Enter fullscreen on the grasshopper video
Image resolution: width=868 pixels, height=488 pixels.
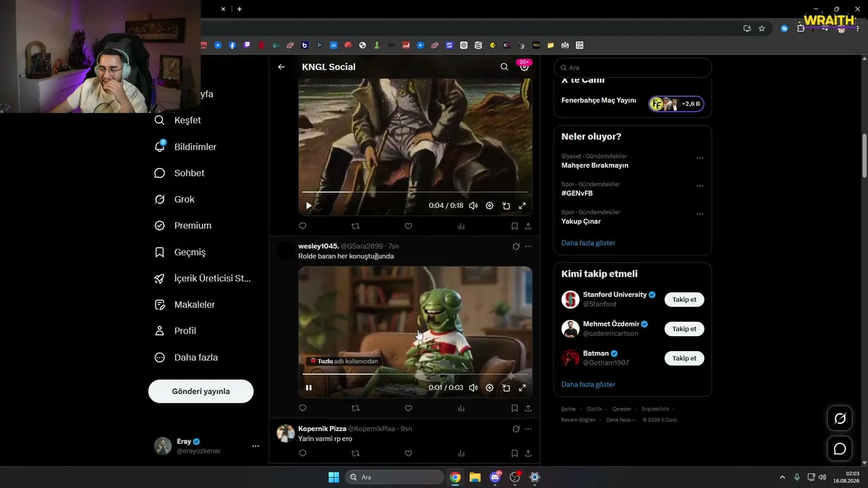click(x=522, y=388)
